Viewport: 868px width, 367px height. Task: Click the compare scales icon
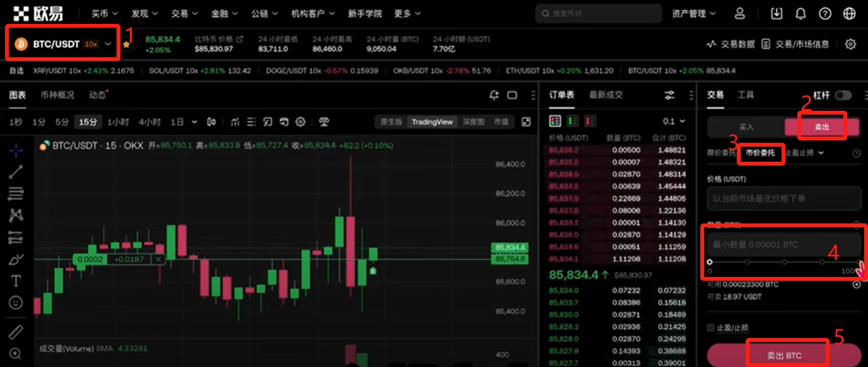coord(324,121)
